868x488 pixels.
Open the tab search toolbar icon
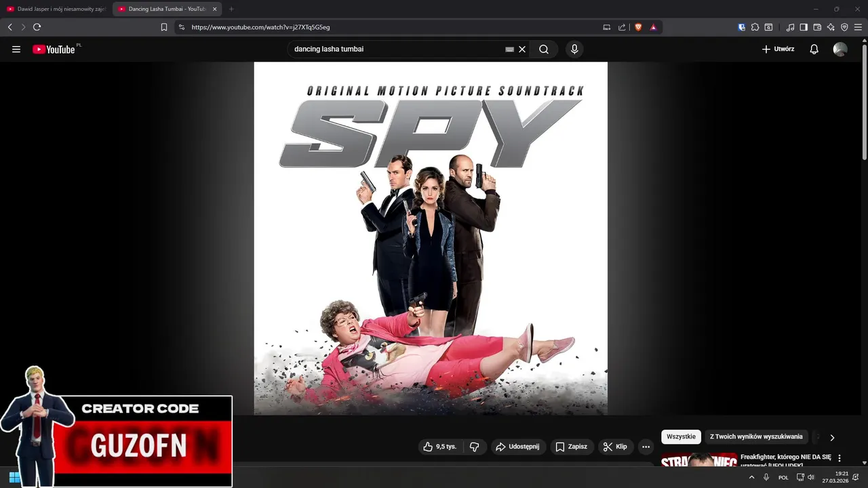pos(768,27)
